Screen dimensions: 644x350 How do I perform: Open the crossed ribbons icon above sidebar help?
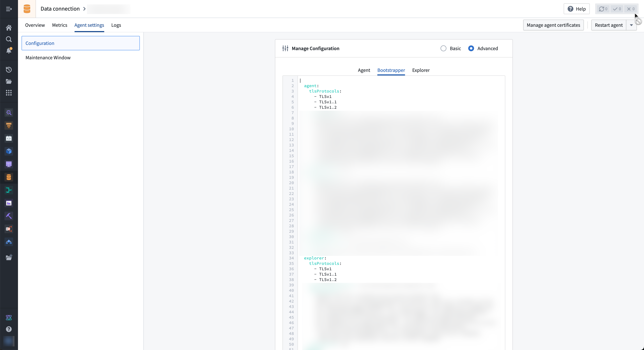pos(9,318)
